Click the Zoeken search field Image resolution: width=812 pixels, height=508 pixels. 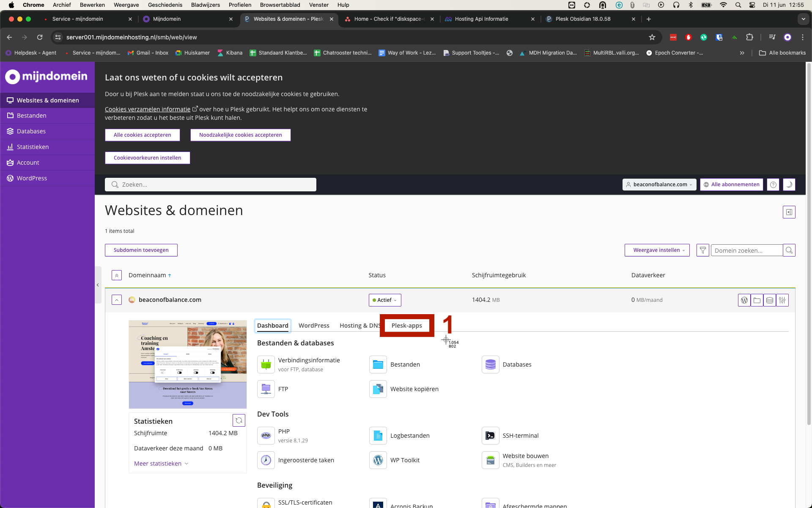(x=211, y=185)
